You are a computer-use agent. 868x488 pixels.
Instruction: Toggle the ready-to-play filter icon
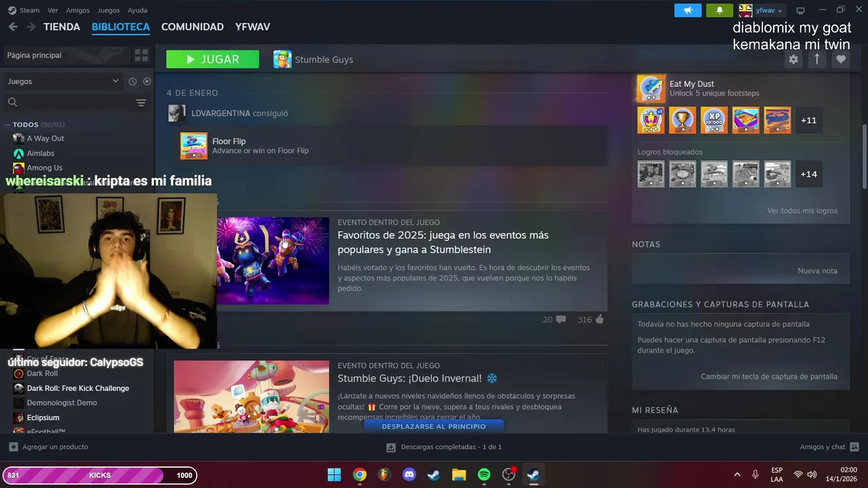[146, 81]
